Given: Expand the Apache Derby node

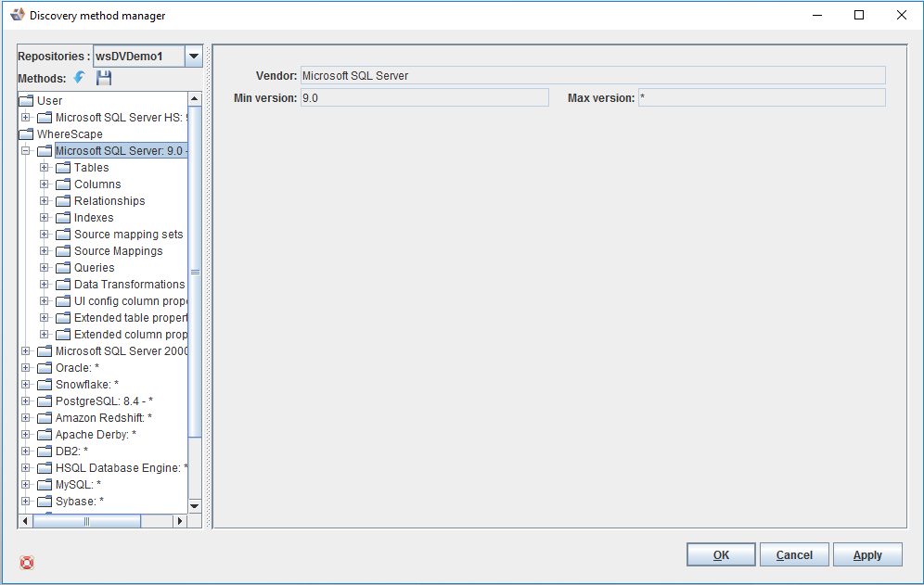Looking at the screenshot, I should 25,435.
